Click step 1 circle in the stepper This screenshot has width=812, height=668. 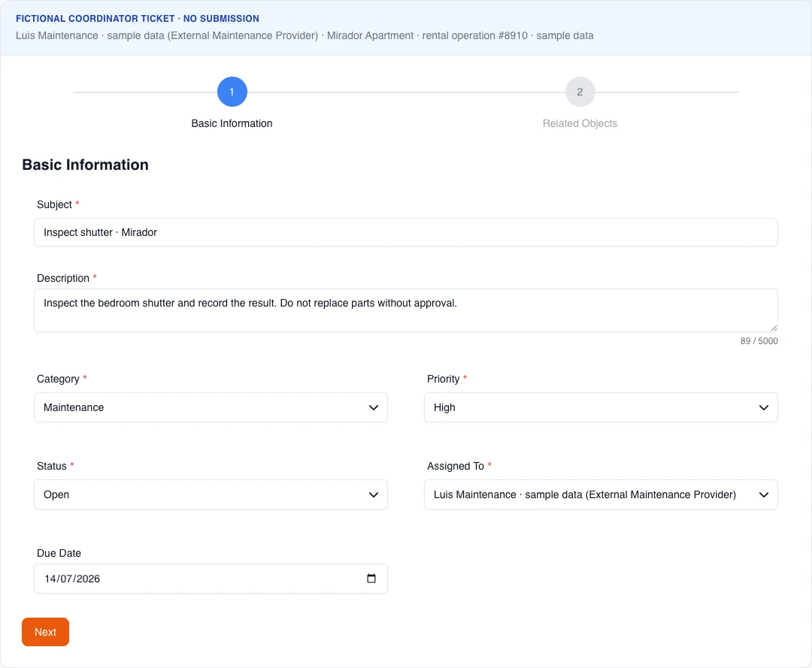pos(232,92)
